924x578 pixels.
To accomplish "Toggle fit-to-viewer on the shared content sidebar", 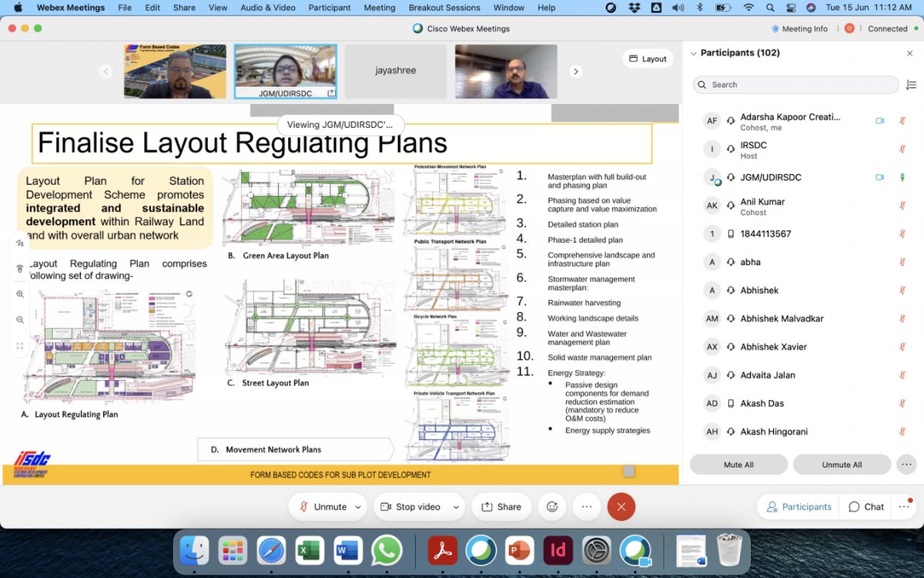I will pyautogui.click(x=19, y=345).
